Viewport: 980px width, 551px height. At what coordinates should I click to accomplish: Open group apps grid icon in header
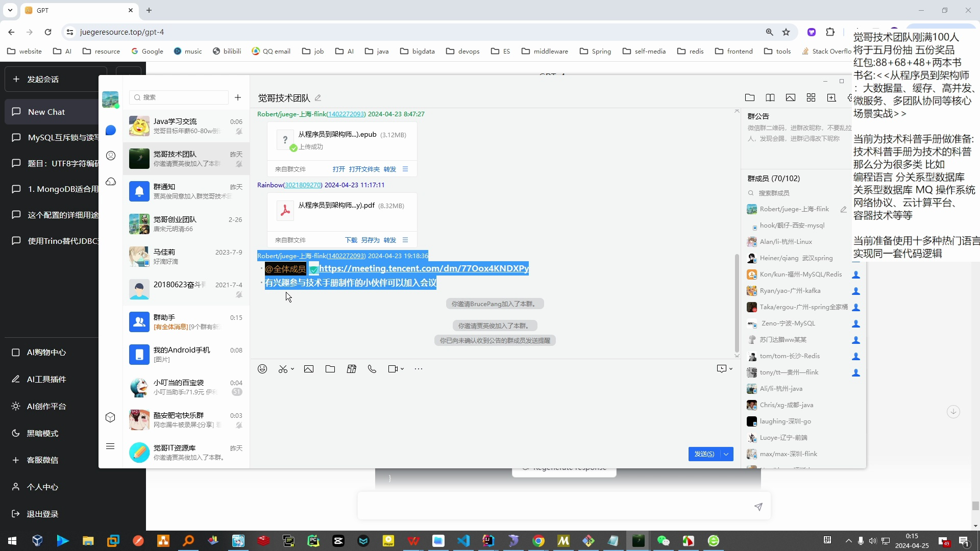(x=811, y=97)
